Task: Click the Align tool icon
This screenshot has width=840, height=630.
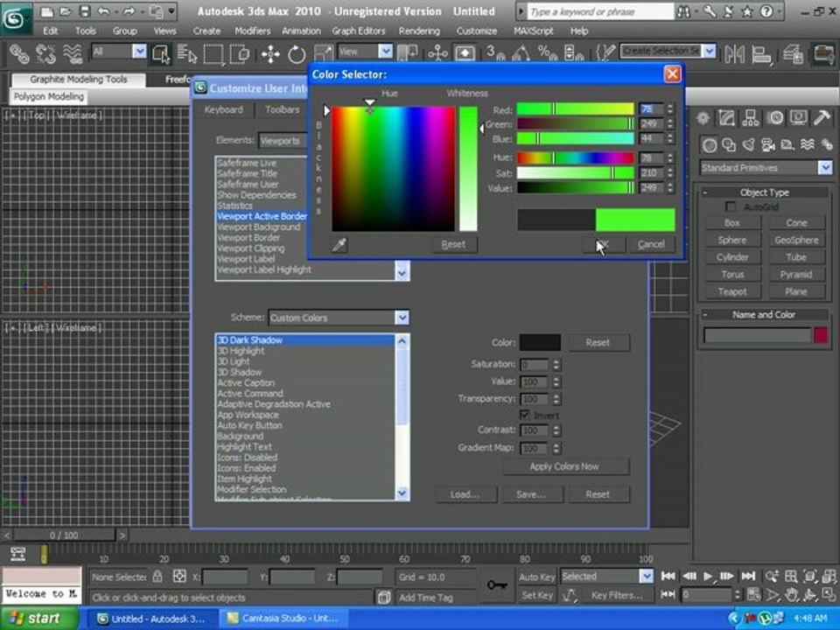Action: [761, 53]
